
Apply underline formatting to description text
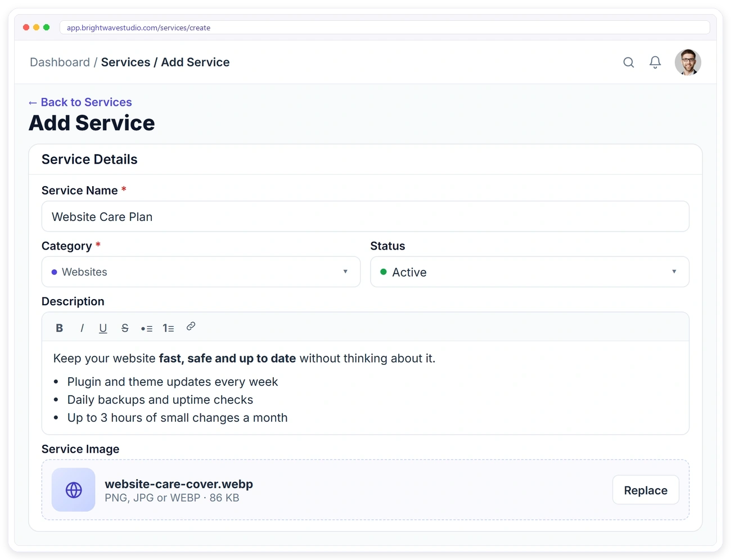(103, 328)
